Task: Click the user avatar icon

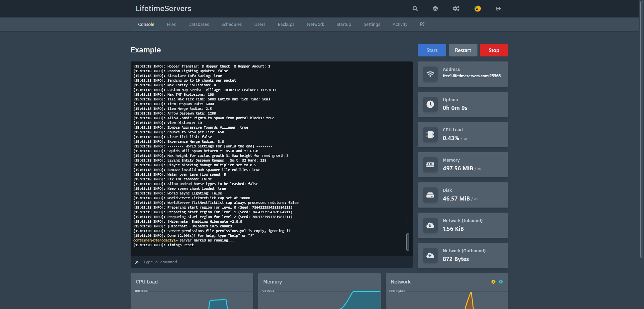Action: (477, 9)
